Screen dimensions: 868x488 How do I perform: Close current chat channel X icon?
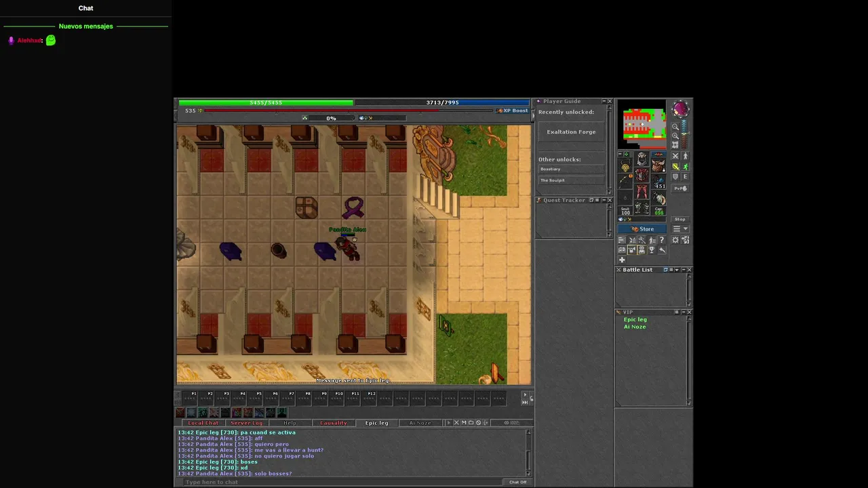pos(456,423)
